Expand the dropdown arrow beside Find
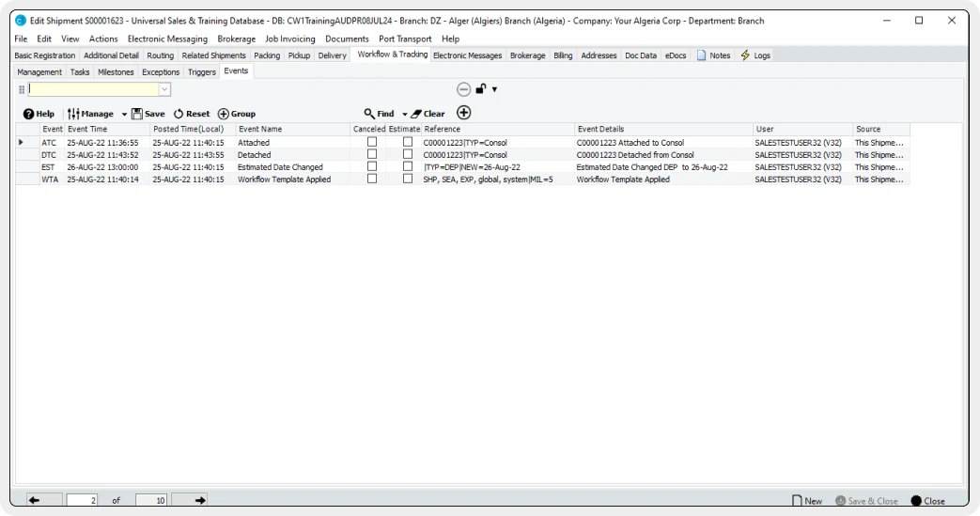Screen dimensions: 980x516 click(x=404, y=114)
